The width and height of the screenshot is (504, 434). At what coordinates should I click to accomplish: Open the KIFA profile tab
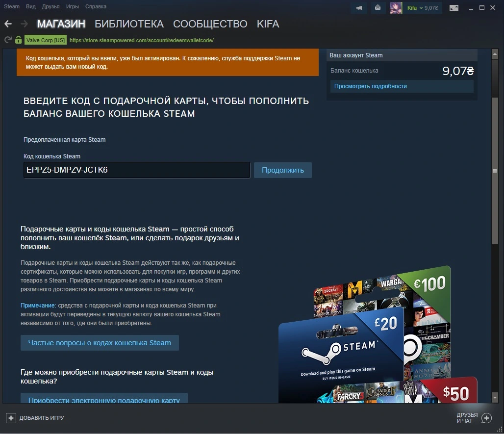tap(268, 24)
